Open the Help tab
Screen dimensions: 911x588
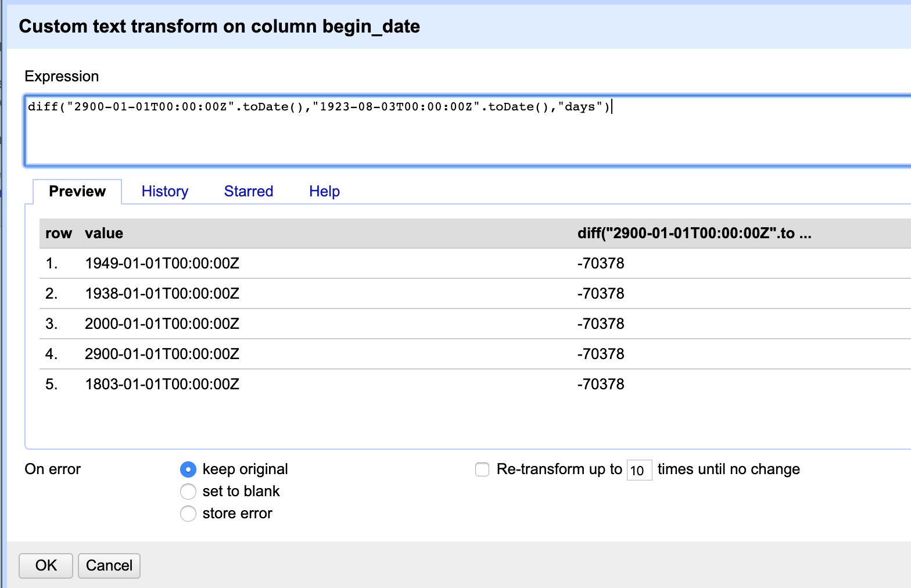pos(324,191)
